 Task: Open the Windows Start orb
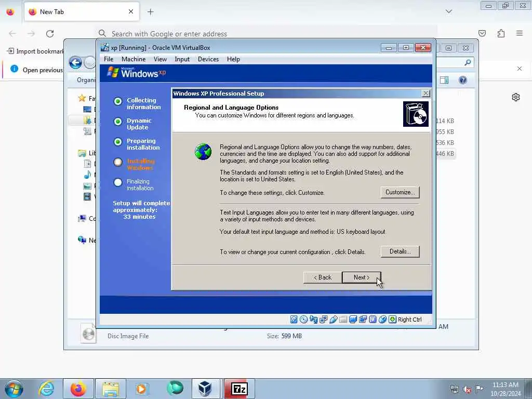[x=14, y=389]
